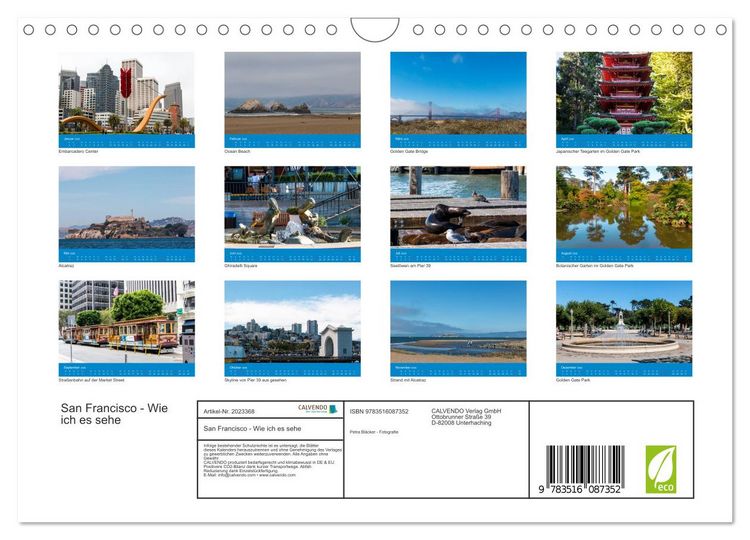The height and width of the screenshot is (540, 750).
Task: Open the Embarcadero Center skyline photo
Action: point(127,92)
